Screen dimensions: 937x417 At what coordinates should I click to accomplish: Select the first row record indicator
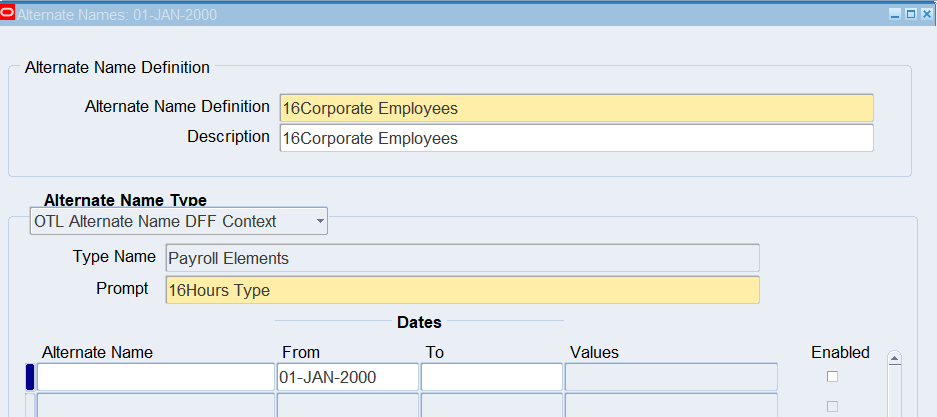pyautogui.click(x=30, y=377)
